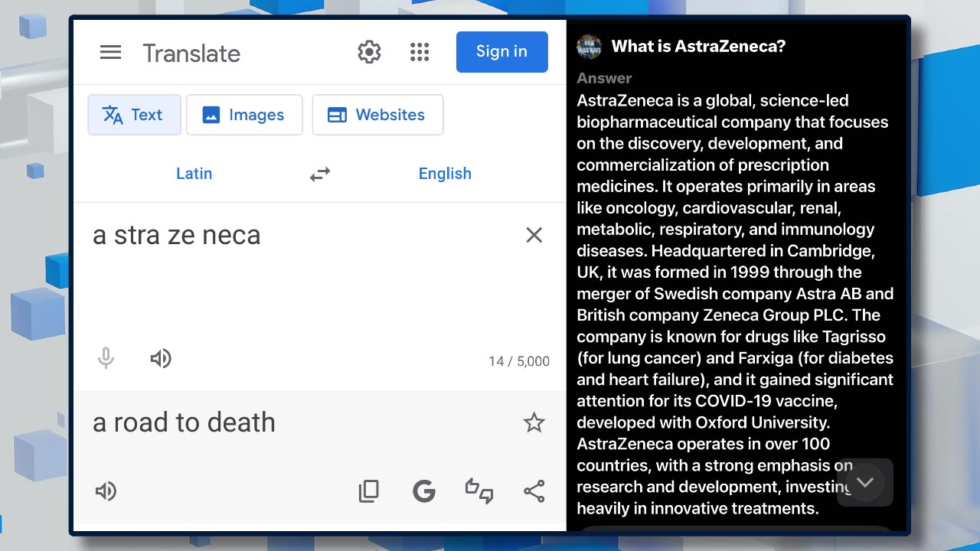Switch to the Images tab

244,115
